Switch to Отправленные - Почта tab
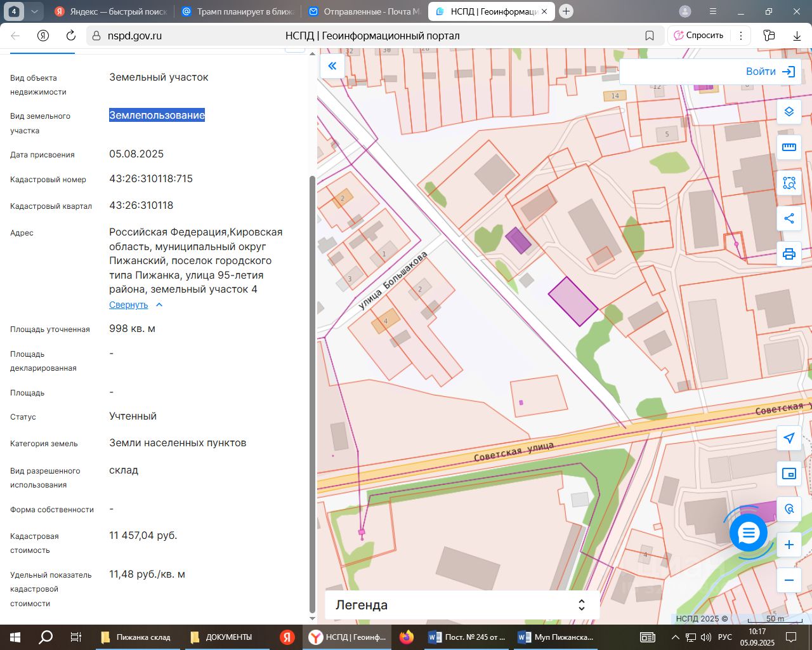The width and height of the screenshot is (812, 650). pos(364,11)
